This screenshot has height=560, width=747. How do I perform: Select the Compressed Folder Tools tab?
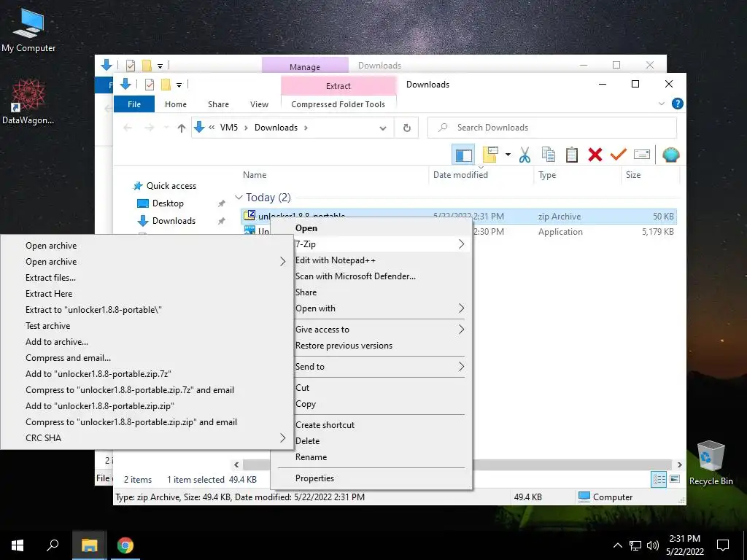point(338,104)
